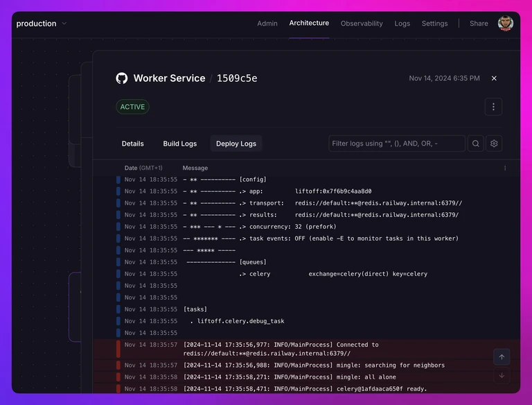Click the 1509c5e commit hash
Screen dimensions: 532x405
tap(237, 78)
